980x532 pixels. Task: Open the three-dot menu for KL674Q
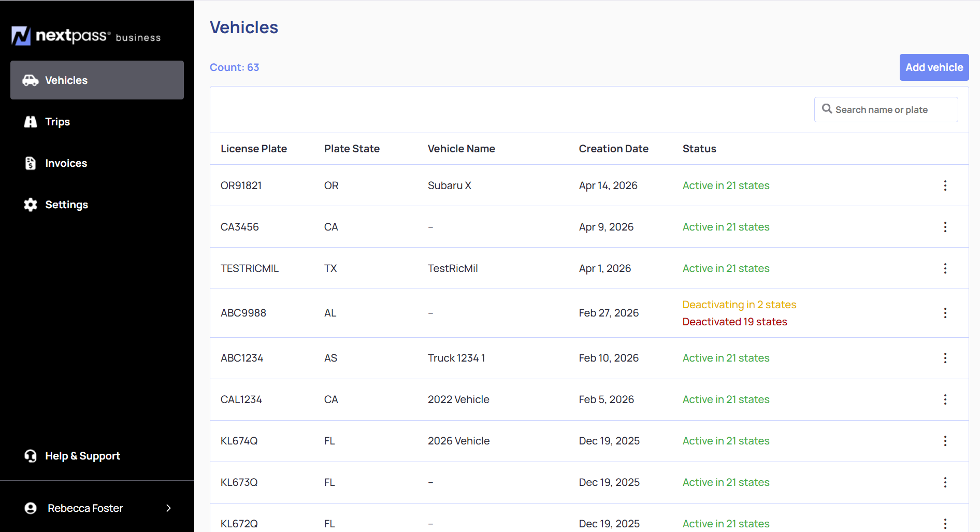point(945,441)
